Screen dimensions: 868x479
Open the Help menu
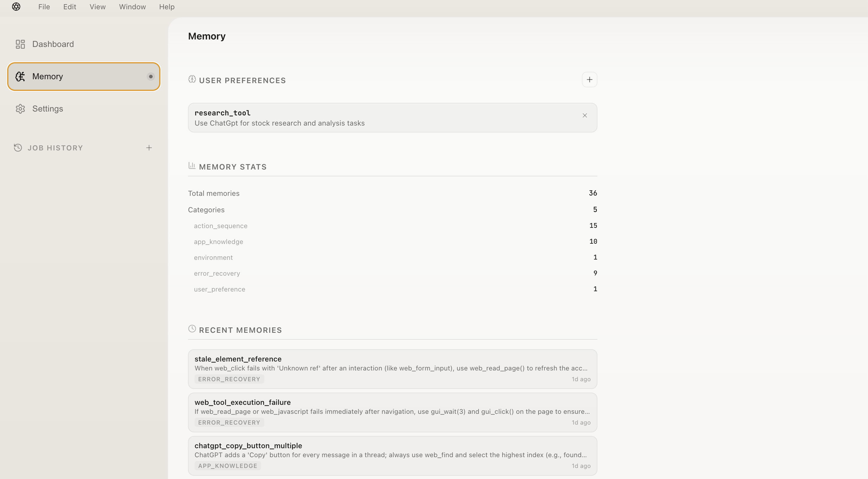[x=166, y=7]
